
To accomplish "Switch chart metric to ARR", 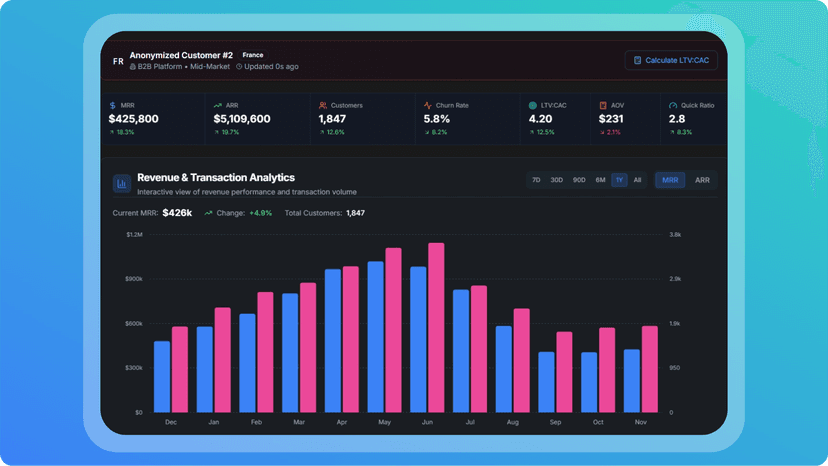I will pyautogui.click(x=702, y=180).
